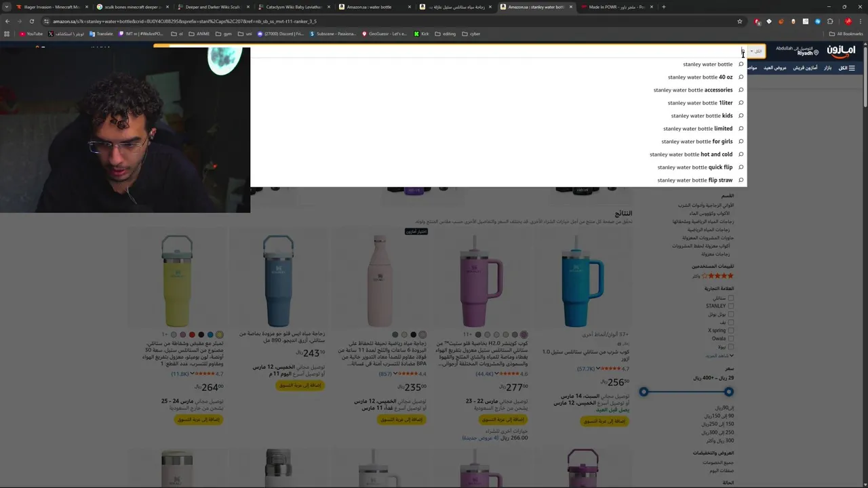Image resolution: width=868 pixels, height=488 pixels.
Task: Open a new browser tab with plus icon
Action: pyautogui.click(x=663, y=7)
